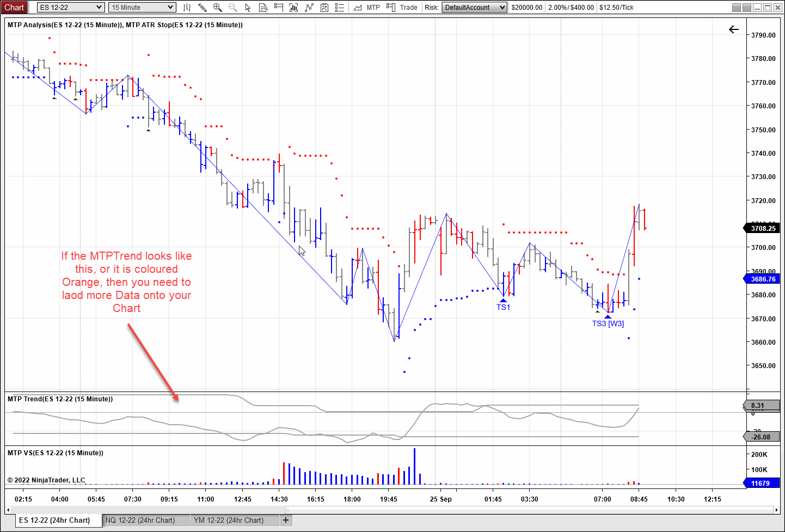Click the back arrow on the chart

pyautogui.click(x=734, y=29)
